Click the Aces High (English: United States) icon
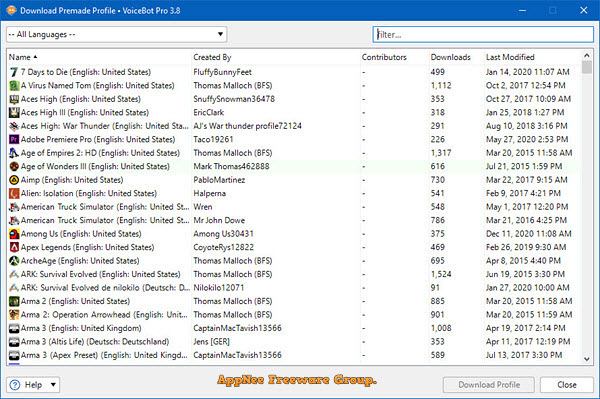The width and height of the screenshot is (600, 399). [x=14, y=99]
